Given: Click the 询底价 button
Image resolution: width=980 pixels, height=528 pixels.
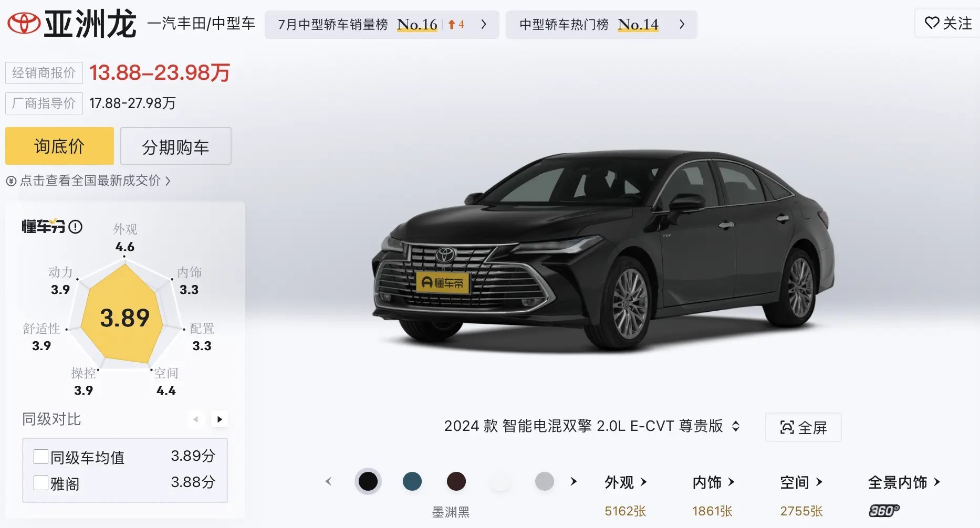Looking at the screenshot, I should click(x=59, y=146).
